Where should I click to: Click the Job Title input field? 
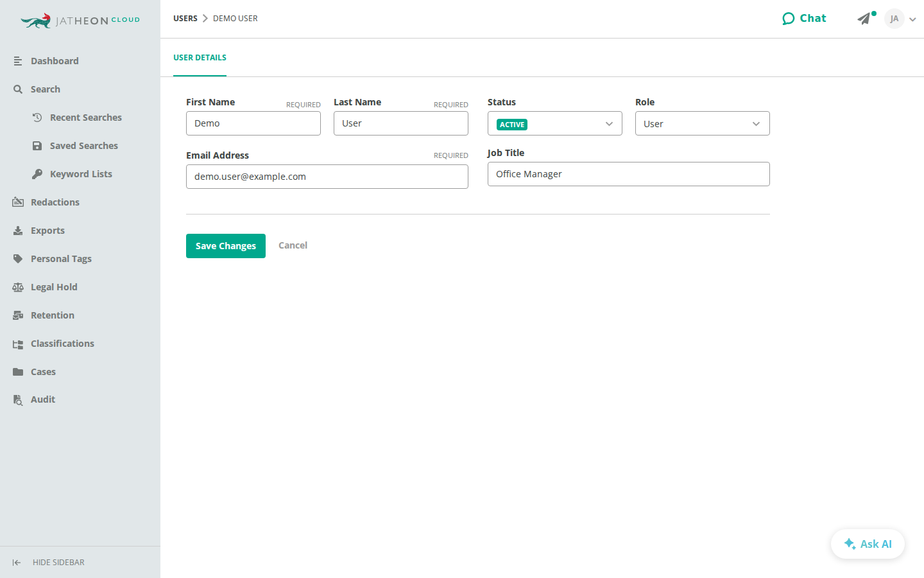click(x=629, y=174)
